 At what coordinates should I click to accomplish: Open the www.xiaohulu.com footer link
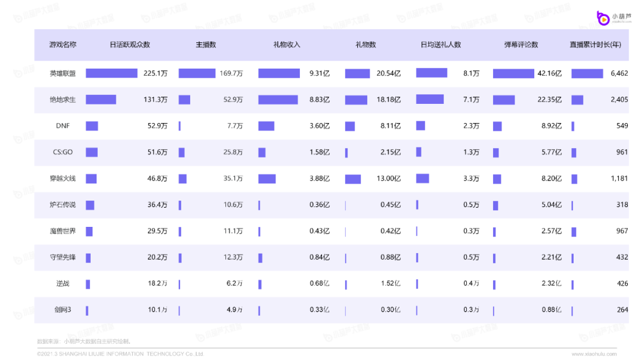pyautogui.click(x=593, y=354)
